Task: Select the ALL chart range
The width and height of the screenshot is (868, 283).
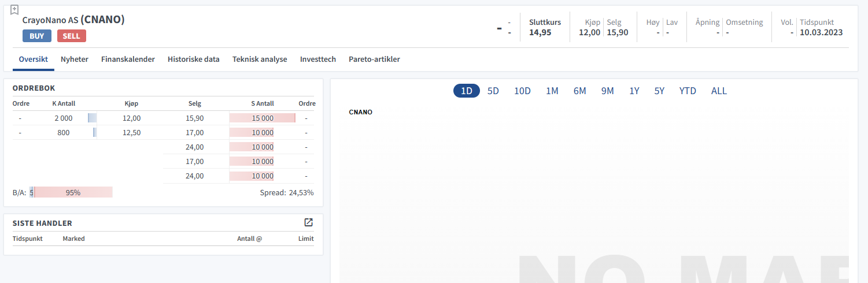Action: click(719, 91)
